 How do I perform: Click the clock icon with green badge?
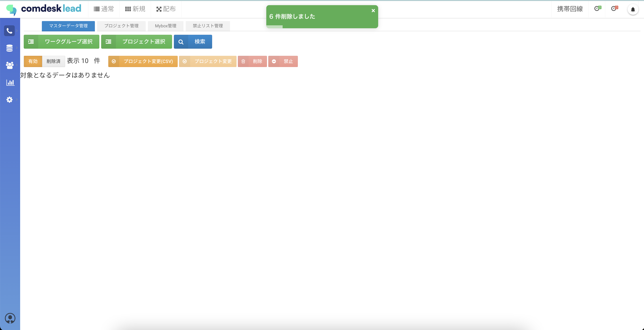pos(597,9)
